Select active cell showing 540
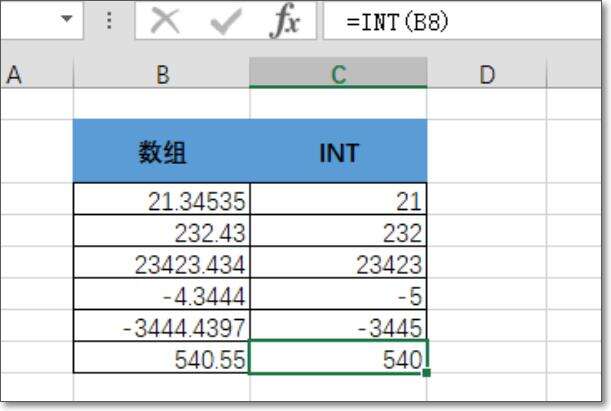Image resolution: width=611 pixels, height=411 pixels. click(339, 357)
